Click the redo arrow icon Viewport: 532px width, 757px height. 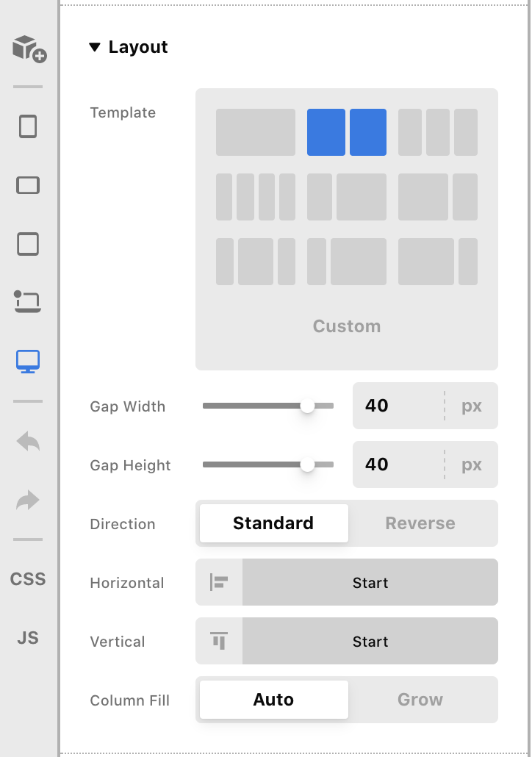28,501
